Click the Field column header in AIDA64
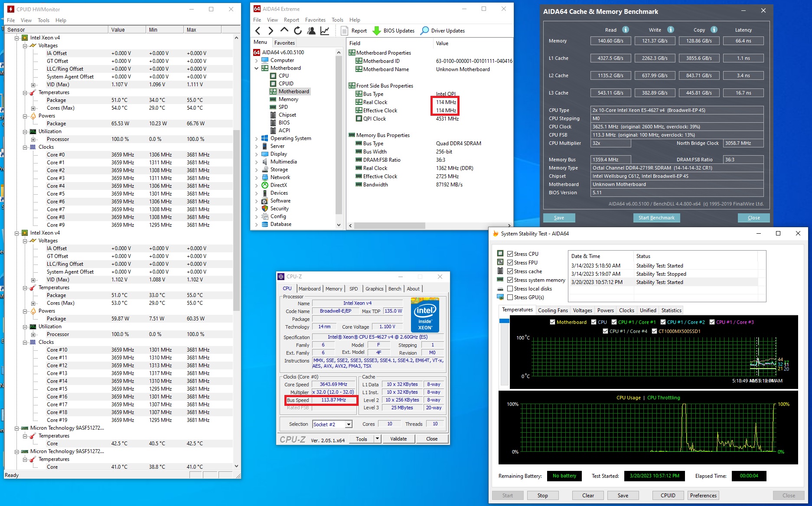 390,43
